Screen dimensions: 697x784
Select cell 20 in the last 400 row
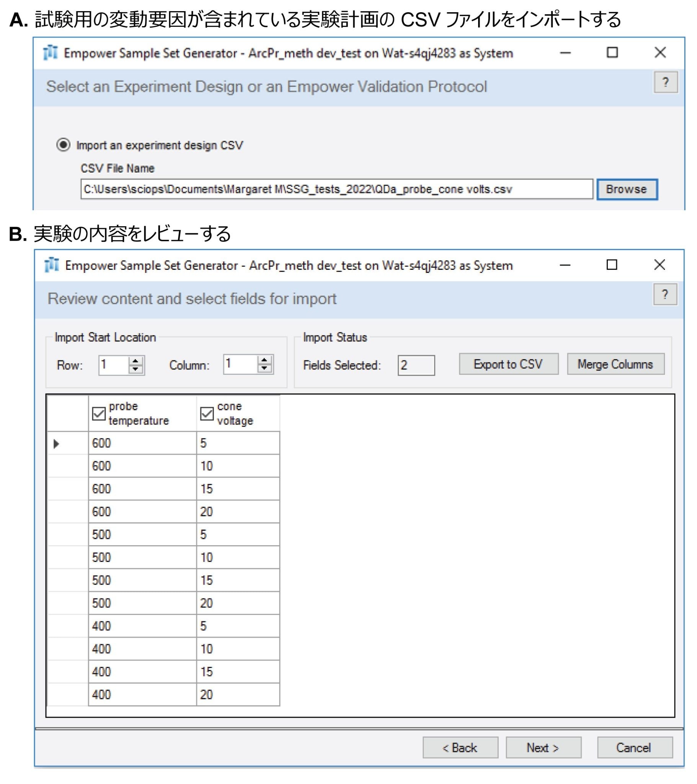(x=238, y=695)
